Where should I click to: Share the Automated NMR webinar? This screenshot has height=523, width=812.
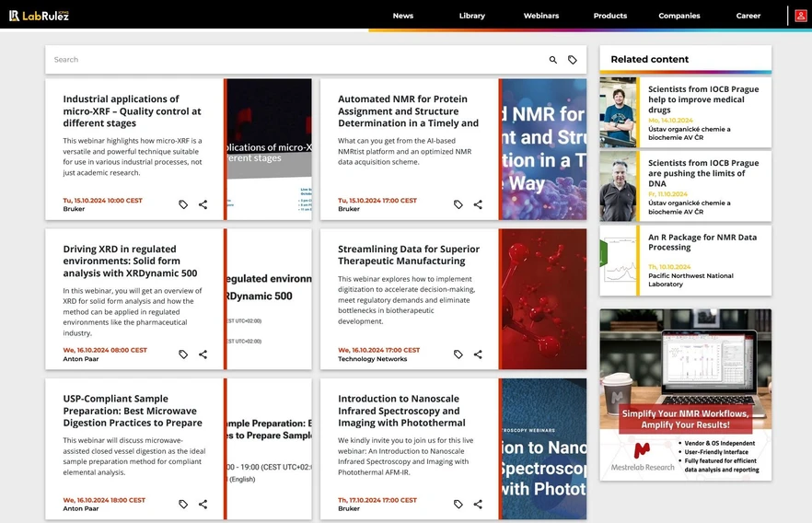[478, 204]
